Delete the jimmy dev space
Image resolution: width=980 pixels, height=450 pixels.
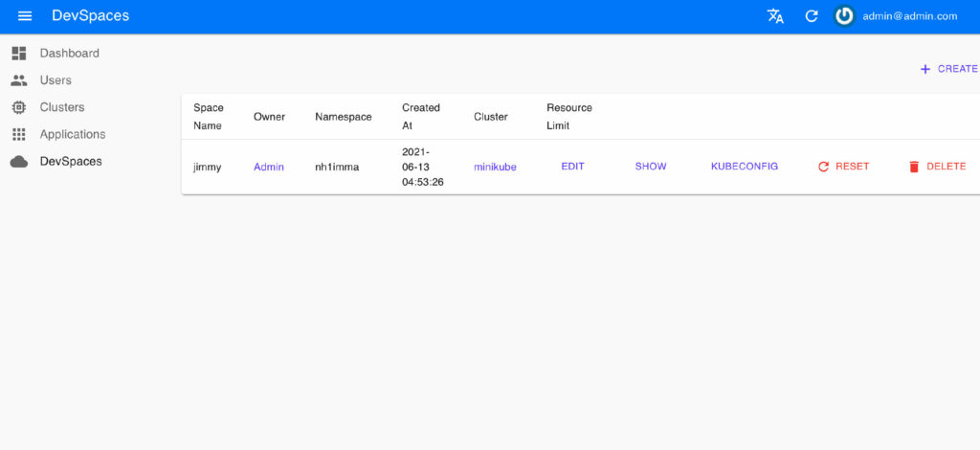click(x=937, y=167)
